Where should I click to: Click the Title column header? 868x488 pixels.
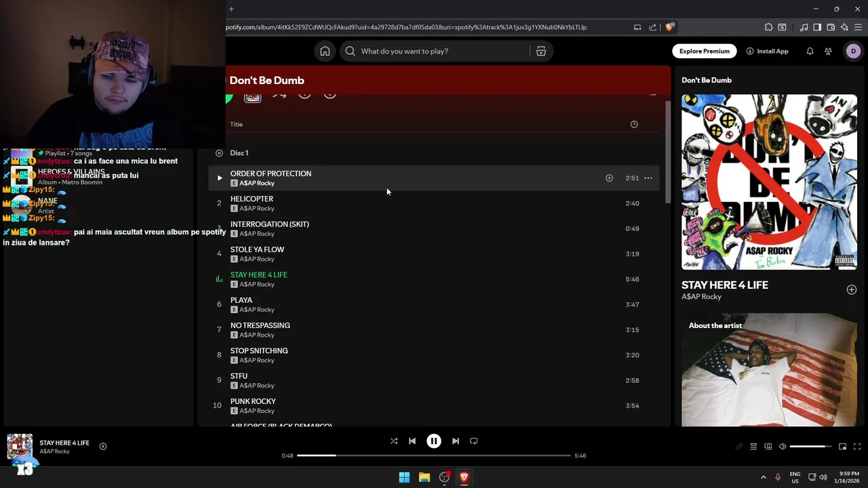(x=236, y=124)
